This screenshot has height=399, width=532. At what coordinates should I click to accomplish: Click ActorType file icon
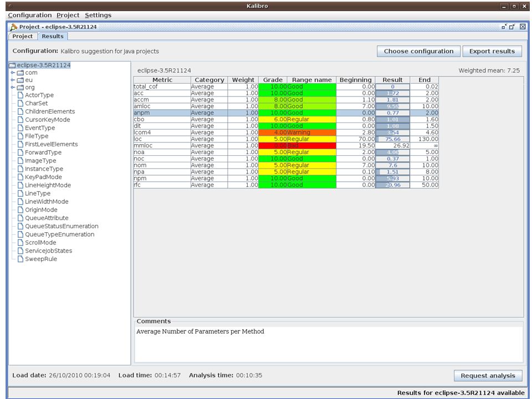pyautogui.click(x=21, y=95)
